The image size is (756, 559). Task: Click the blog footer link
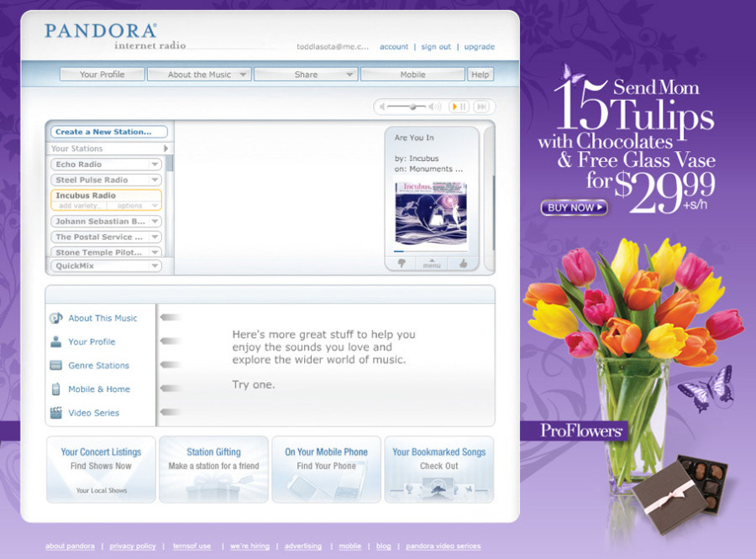[x=384, y=546]
